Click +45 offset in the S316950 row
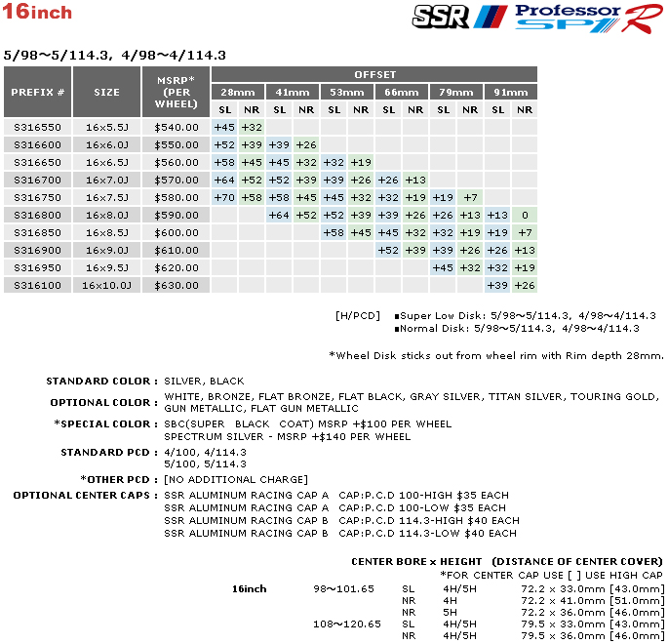This screenshot has width=668, height=644. tap(443, 267)
